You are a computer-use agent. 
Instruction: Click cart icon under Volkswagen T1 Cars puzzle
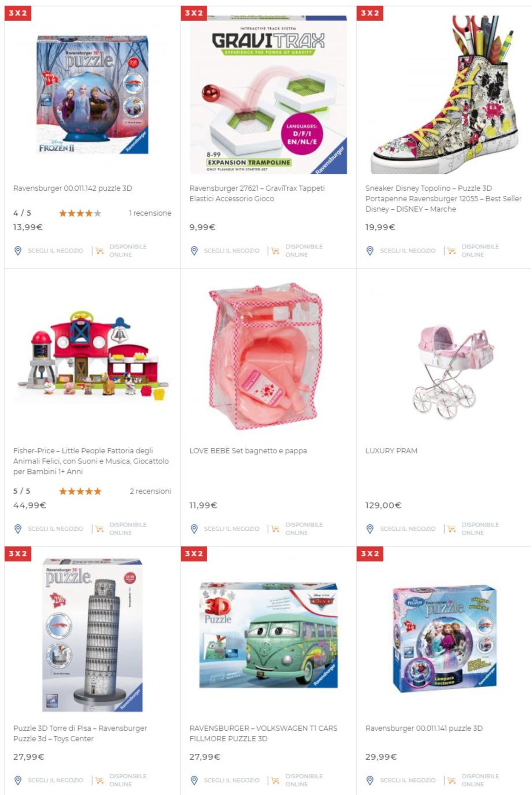[275, 781]
